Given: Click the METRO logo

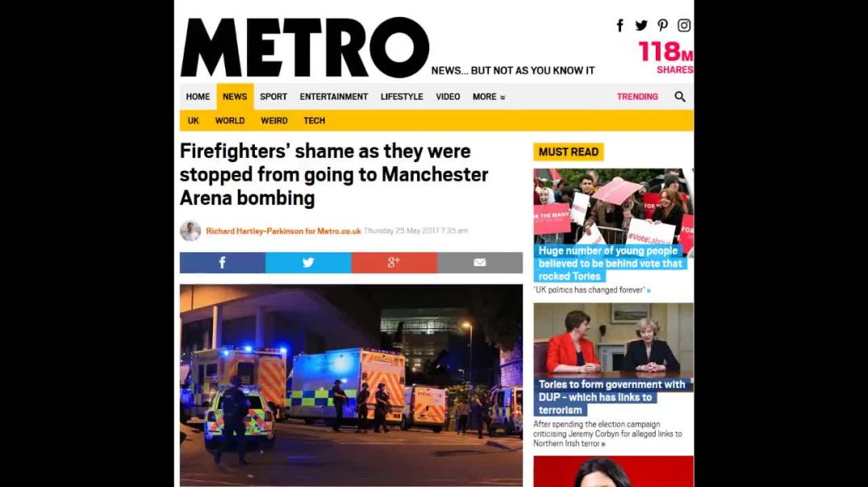Looking at the screenshot, I should click(304, 48).
